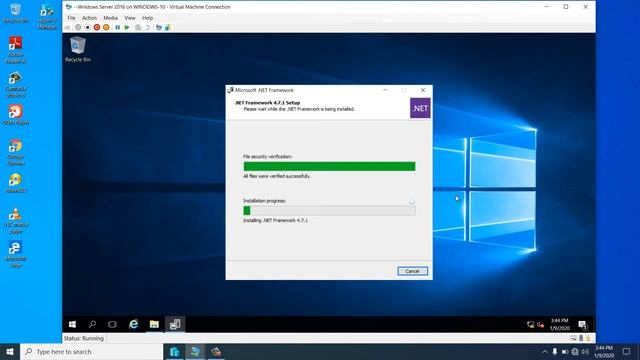Open the guest VM Start button
The height and width of the screenshot is (360, 640).
pyautogui.click(x=72, y=324)
